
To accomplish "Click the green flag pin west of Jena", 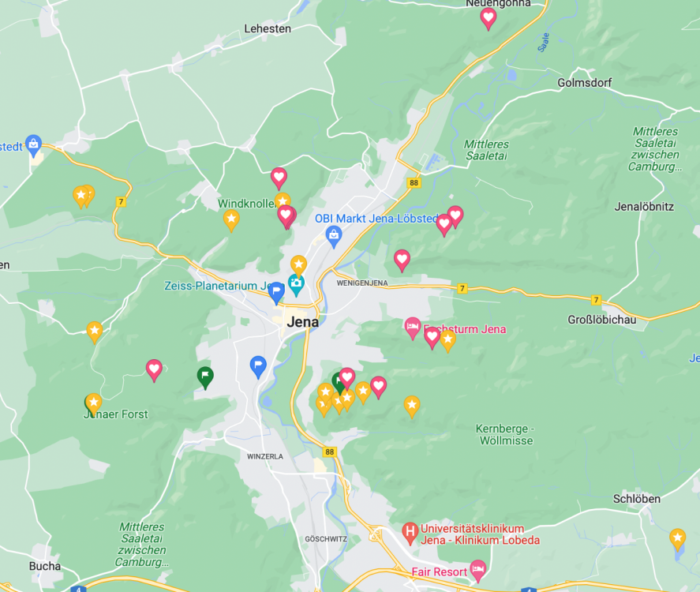I will 205,377.
